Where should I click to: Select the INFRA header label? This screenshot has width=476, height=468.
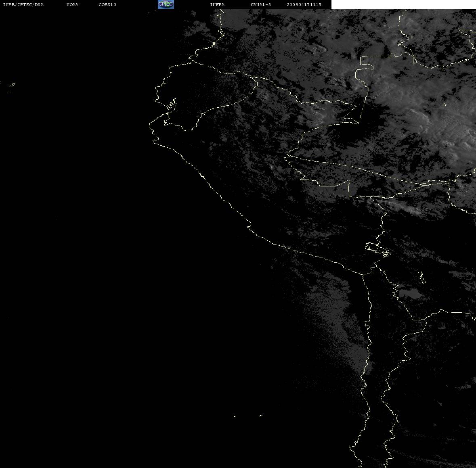pyautogui.click(x=217, y=4)
